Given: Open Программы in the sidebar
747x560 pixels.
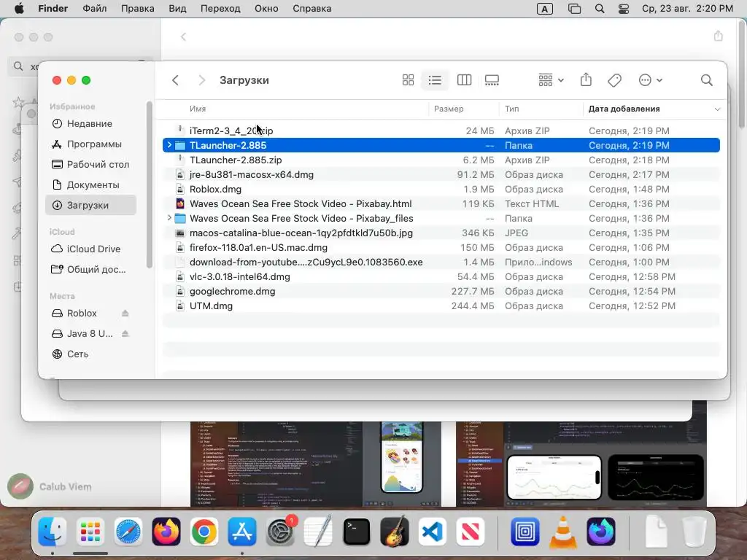Looking at the screenshot, I should click(90, 144).
